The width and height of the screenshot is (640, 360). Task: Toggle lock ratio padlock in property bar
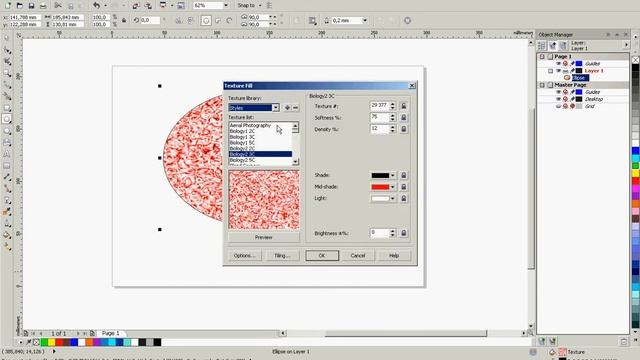tap(124, 20)
